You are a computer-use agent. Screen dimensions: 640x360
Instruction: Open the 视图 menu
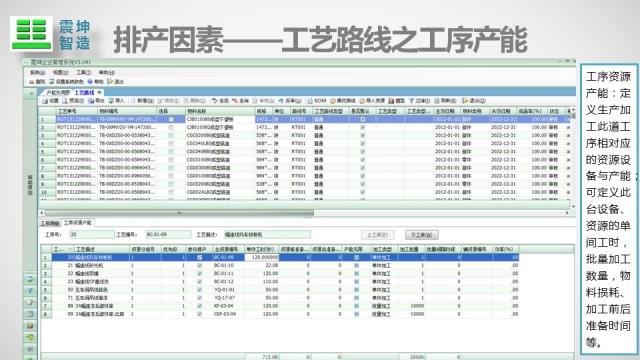click(x=60, y=73)
